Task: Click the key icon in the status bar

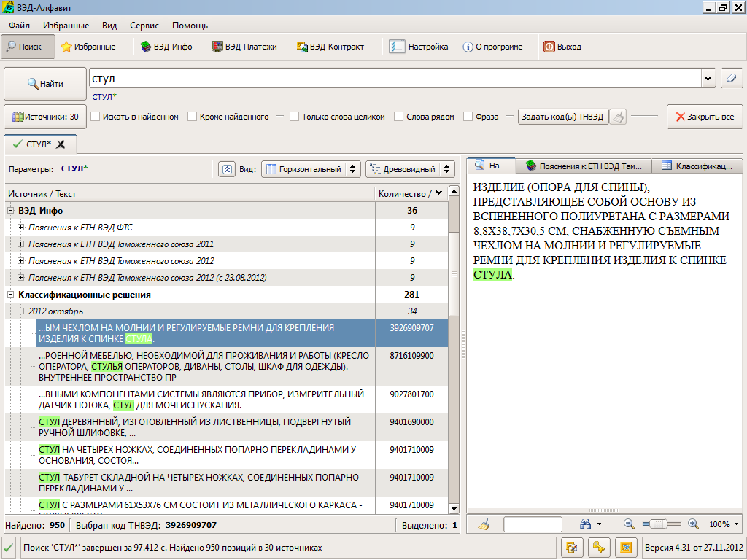Action: pos(599,548)
